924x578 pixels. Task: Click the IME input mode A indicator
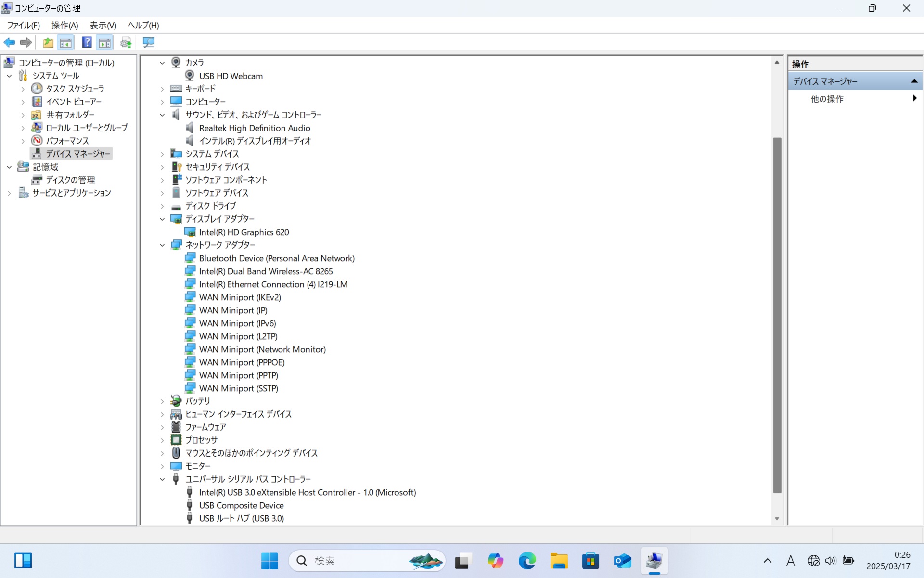pos(790,561)
